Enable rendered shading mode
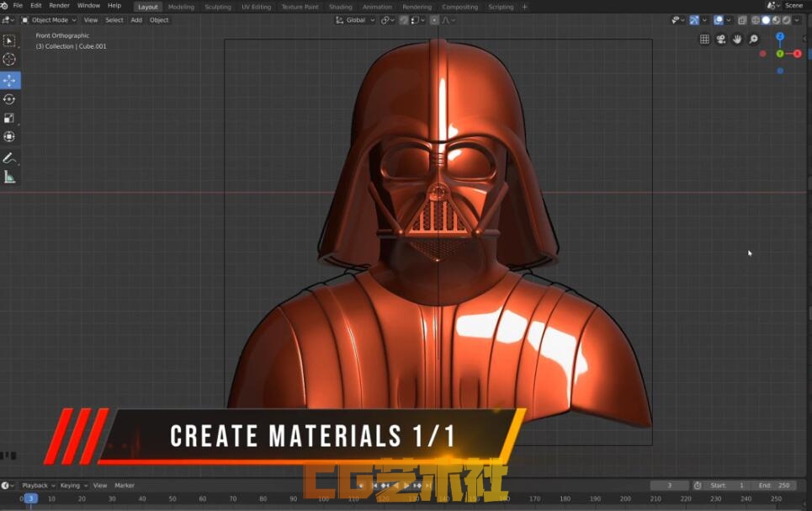The height and width of the screenshot is (511, 812). [x=787, y=20]
